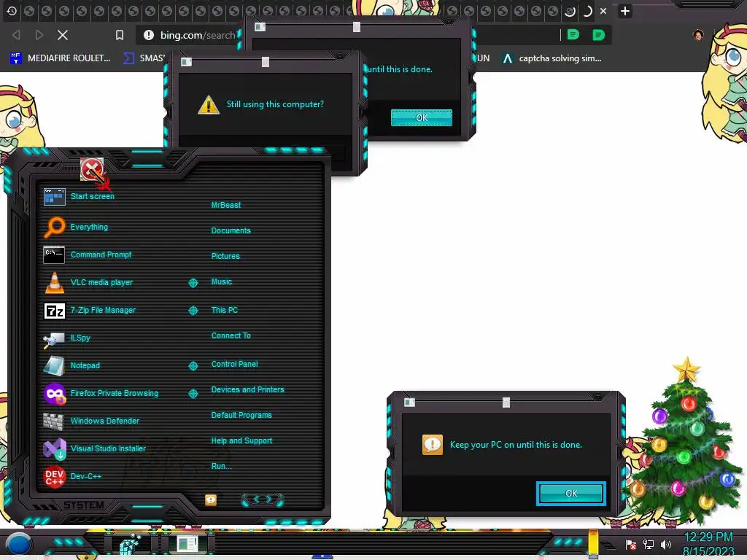Screen dimensions: 747x560
Task: Open Dev-C++
Action: click(72, 476)
